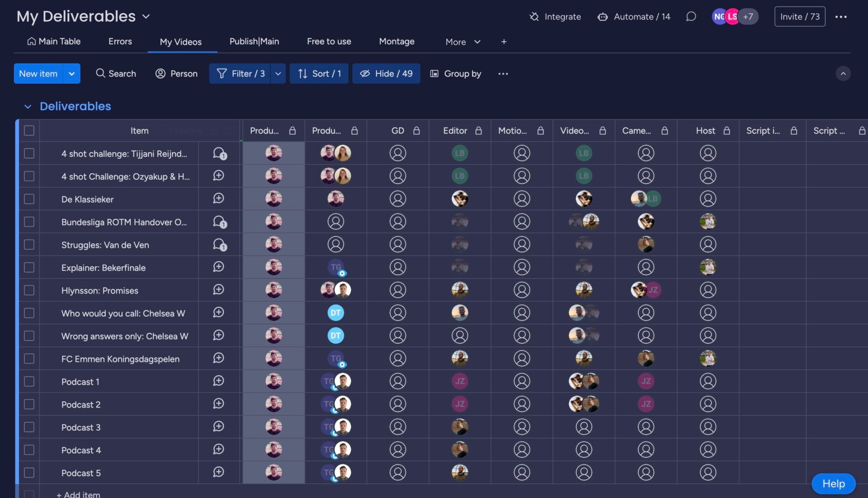Click empty Host person icon for Podcast 3
Viewport: 868px width, 498px height.
coord(708,427)
